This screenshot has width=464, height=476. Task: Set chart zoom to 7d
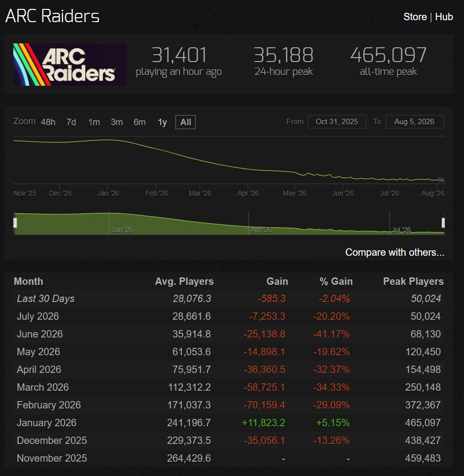click(x=71, y=122)
